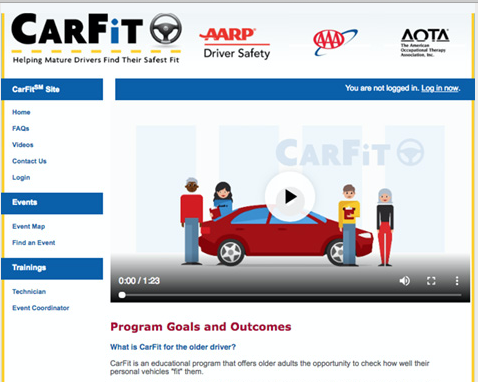478x382 pixels.
Task: Click the AARP Driver Safety logo
Action: click(x=236, y=44)
